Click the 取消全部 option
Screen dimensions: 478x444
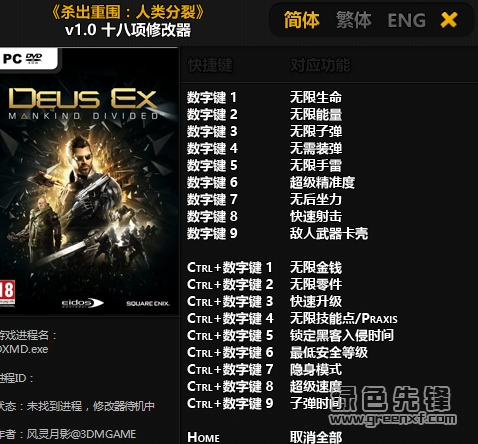[x=316, y=437]
